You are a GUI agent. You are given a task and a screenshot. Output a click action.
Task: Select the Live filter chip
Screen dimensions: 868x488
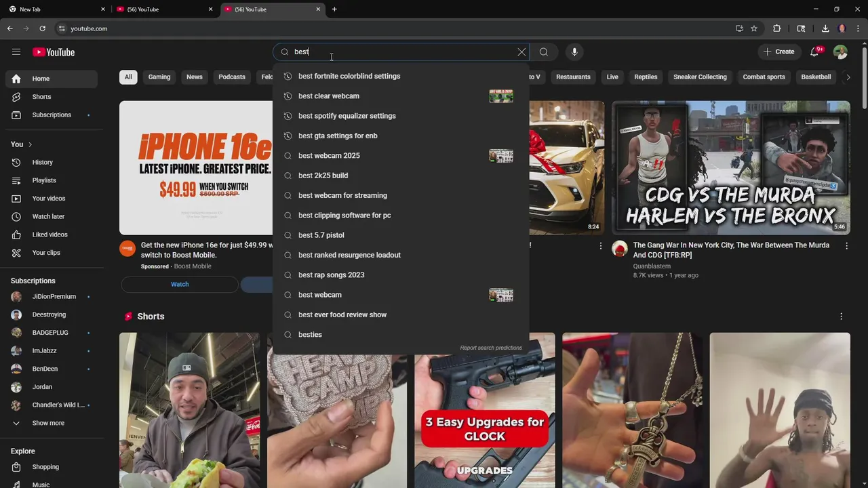tap(612, 77)
